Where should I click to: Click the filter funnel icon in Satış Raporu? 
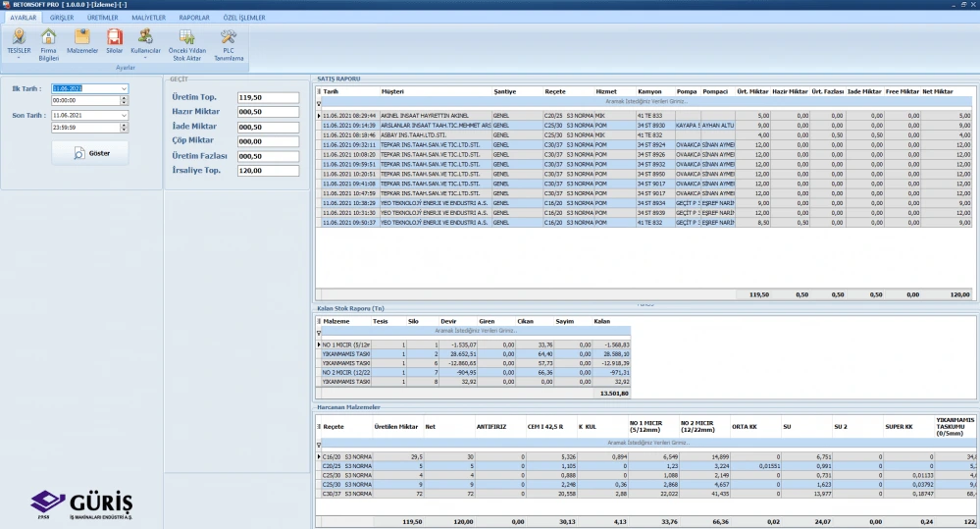318,102
